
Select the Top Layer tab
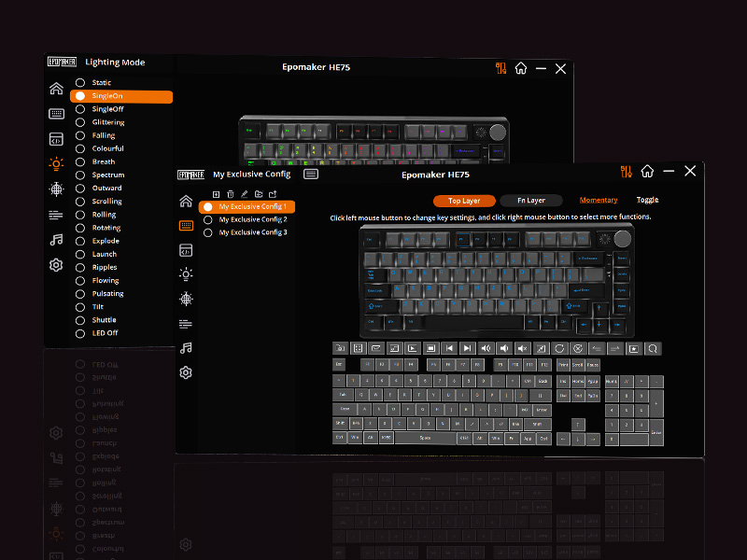coord(464,200)
